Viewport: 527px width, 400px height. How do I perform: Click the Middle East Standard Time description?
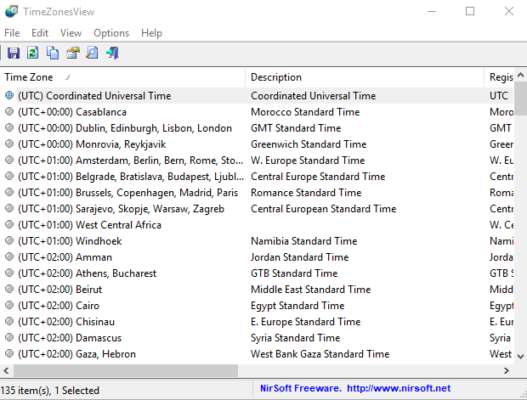311,289
